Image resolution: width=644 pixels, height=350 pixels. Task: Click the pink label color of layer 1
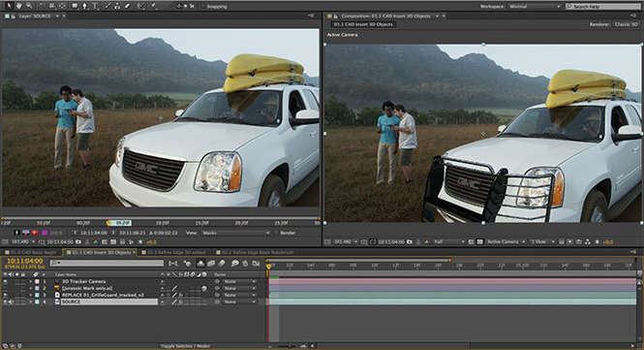(37, 282)
